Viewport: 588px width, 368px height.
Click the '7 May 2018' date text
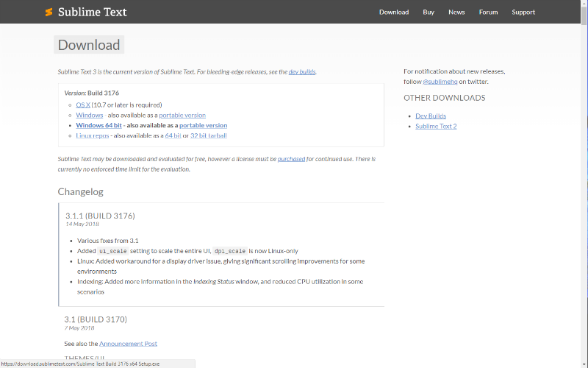[x=79, y=328]
